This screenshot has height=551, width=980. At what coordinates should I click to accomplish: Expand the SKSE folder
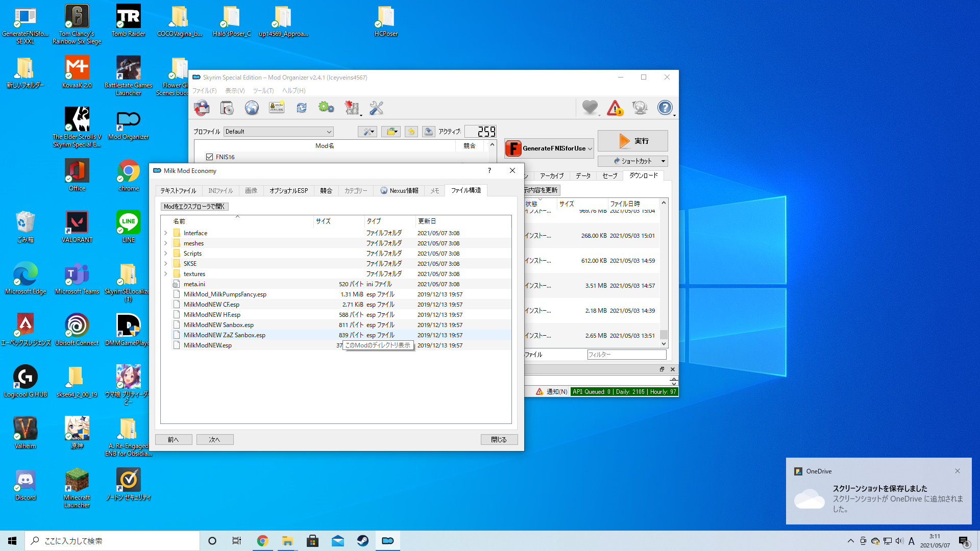(x=166, y=264)
